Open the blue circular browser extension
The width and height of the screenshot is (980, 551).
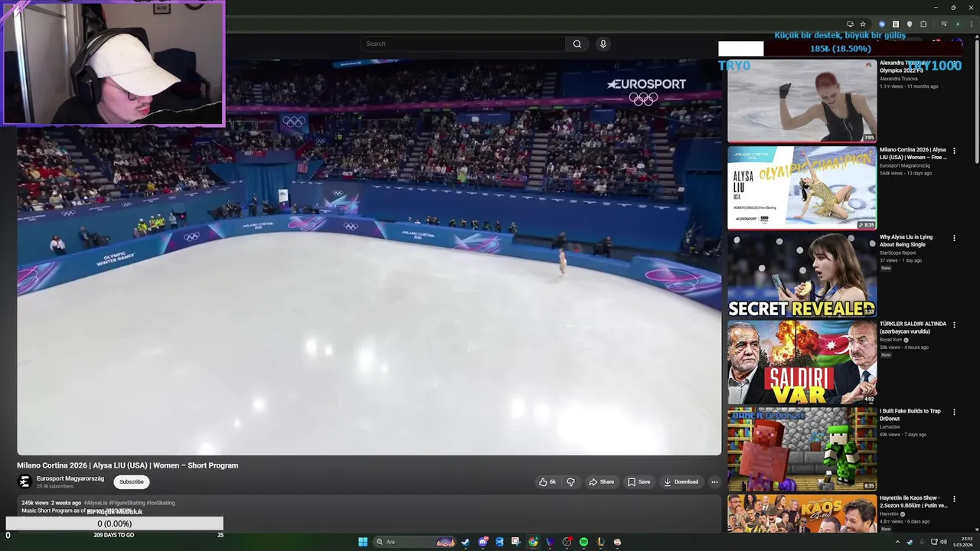(x=882, y=24)
